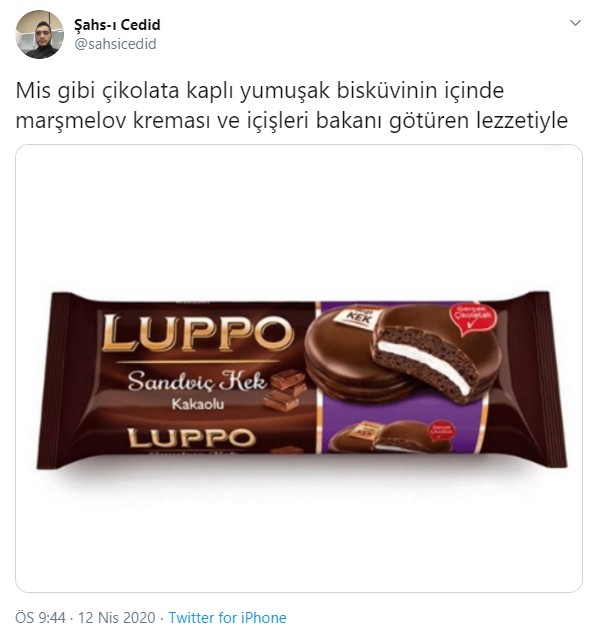Image resolution: width=598 pixels, height=642 pixels.
Task: Click the Kakaolu label on the package
Action: coord(198,404)
